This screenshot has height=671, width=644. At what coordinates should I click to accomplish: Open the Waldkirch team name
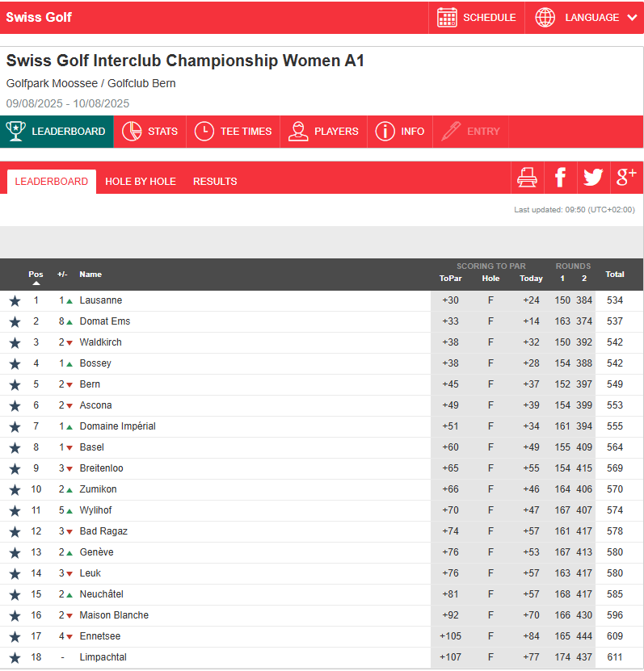point(101,342)
